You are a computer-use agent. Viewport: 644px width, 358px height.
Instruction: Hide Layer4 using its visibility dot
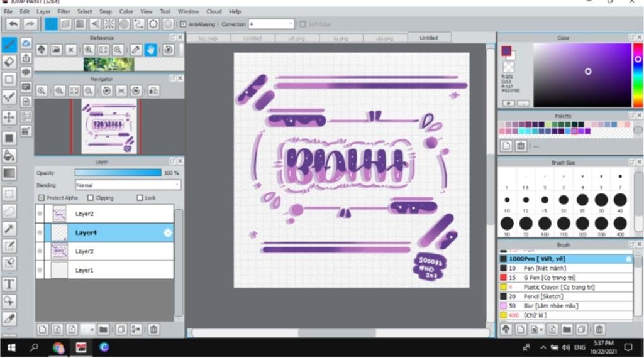(40, 232)
